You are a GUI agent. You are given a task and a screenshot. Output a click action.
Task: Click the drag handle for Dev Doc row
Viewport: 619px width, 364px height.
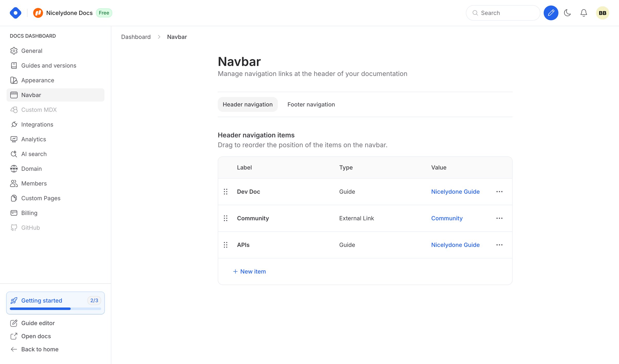coord(226,192)
